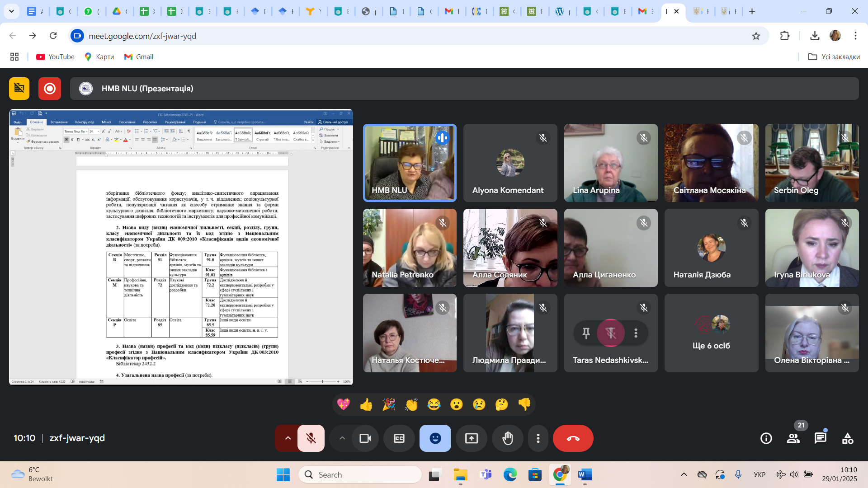The image size is (868, 488).
Task: Click the present screen icon
Action: [472, 438]
